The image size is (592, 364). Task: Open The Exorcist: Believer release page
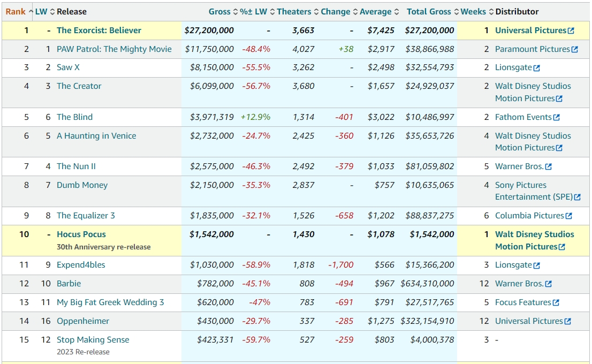point(99,30)
